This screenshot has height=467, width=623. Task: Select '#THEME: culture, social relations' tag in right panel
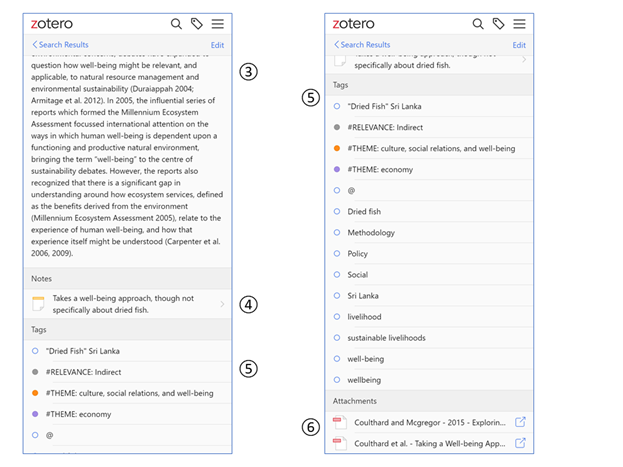coord(431,148)
